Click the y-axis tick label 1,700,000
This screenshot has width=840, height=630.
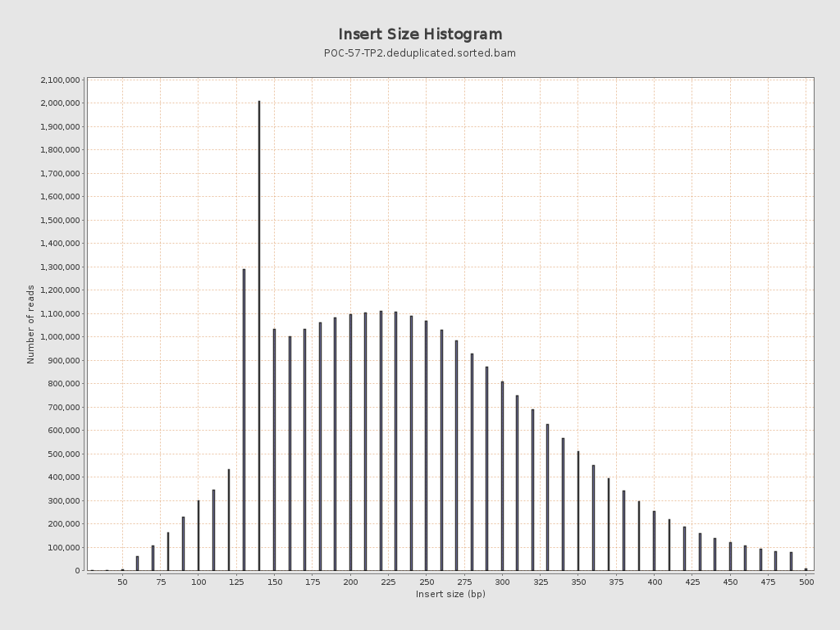pos(61,173)
